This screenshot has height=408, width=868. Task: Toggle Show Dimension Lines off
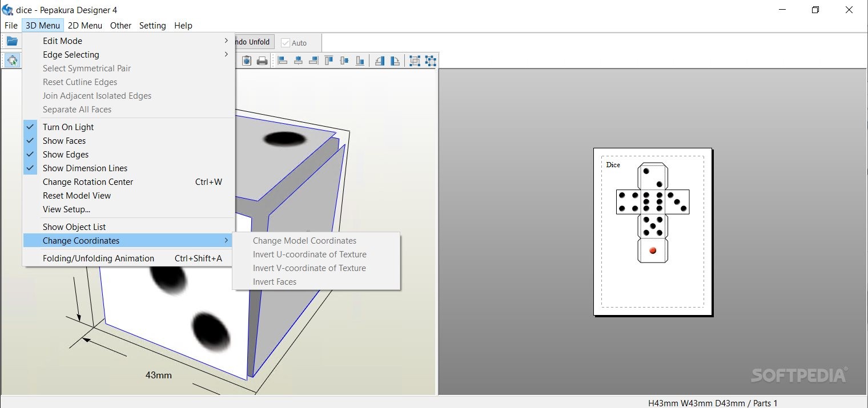(128, 168)
